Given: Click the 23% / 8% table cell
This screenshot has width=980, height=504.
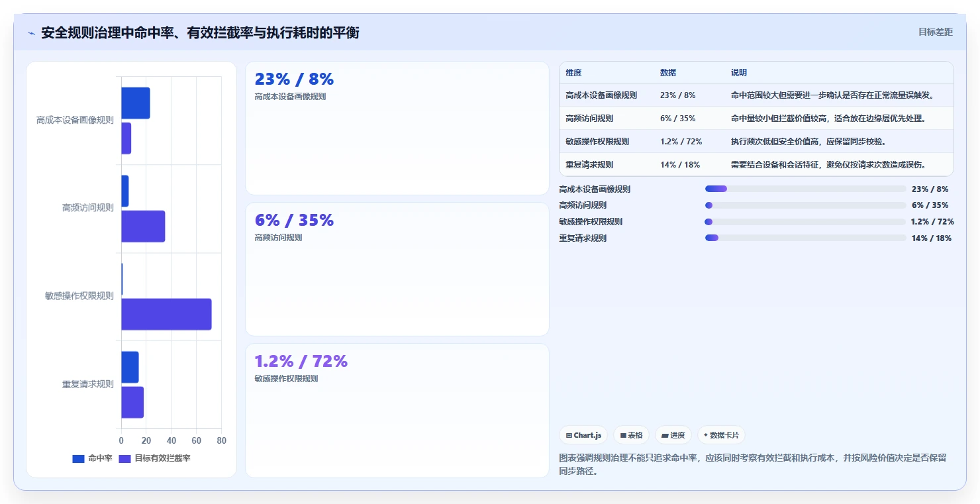Looking at the screenshot, I should coord(677,95).
